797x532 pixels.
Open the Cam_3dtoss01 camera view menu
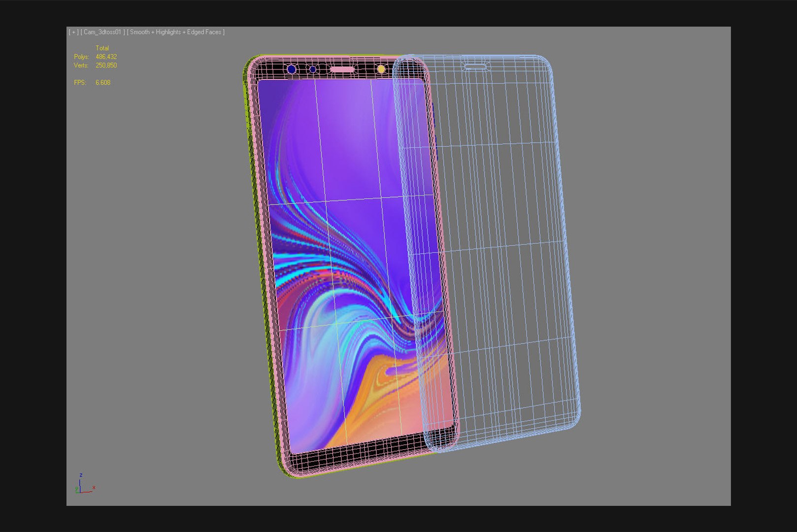102,32
